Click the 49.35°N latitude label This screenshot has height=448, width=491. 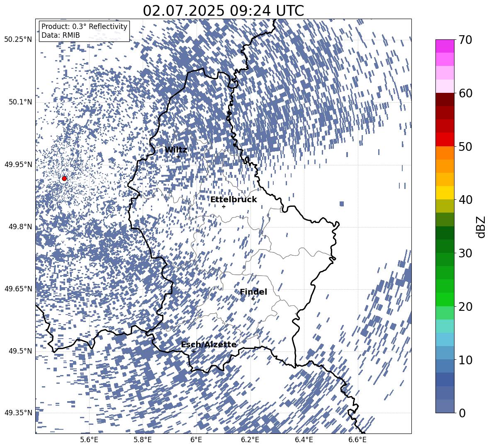(18, 413)
